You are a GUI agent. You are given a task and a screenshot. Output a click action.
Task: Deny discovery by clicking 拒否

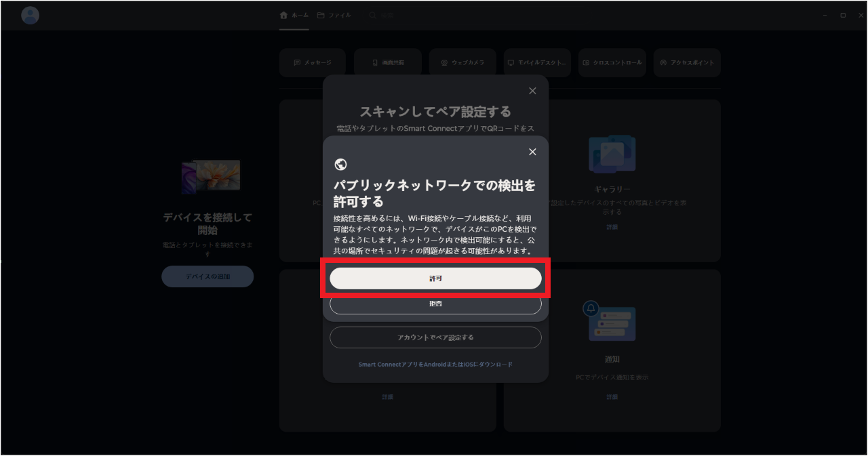(435, 304)
